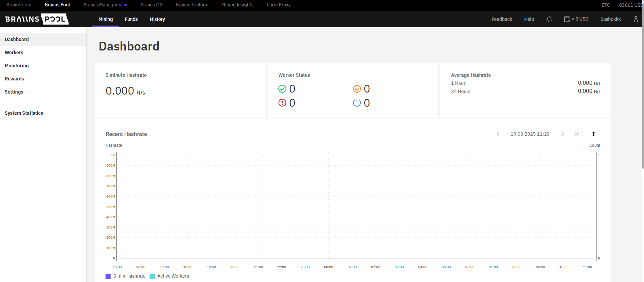Switch to the Funds tab
Viewport: 644px width, 282px height.
tap(131, 19)
